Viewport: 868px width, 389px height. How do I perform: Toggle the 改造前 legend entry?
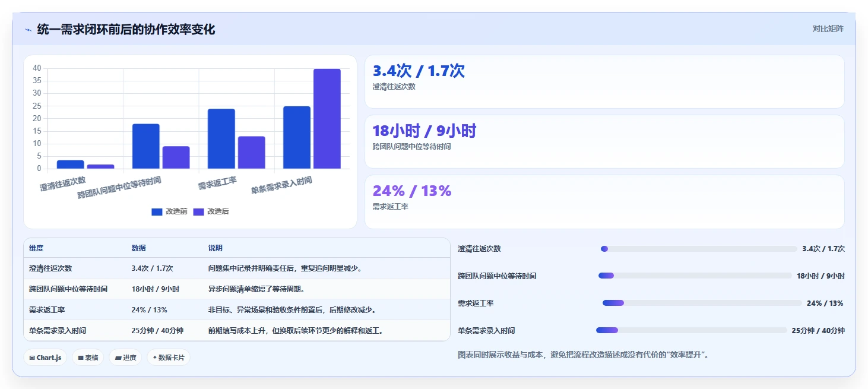169,211
